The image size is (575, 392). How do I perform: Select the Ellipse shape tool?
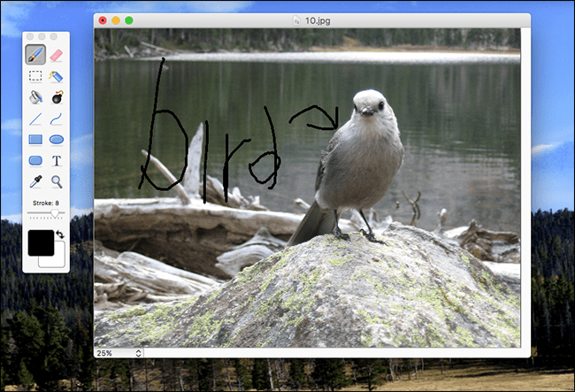tap(57, 140)
